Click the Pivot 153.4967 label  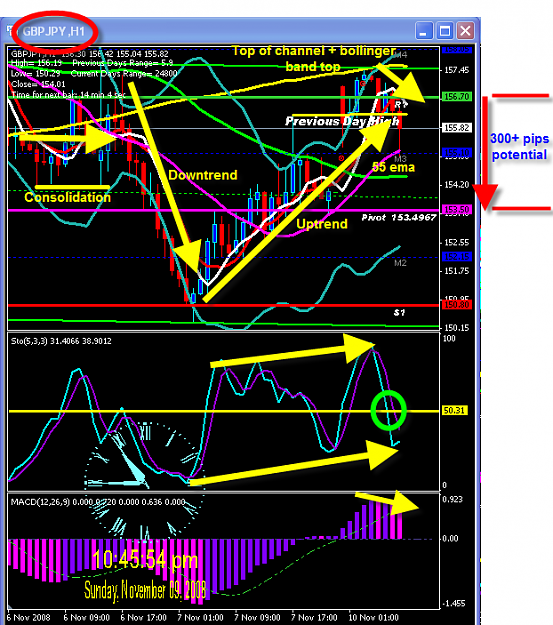pyautogui.click(x=399, y=218)
